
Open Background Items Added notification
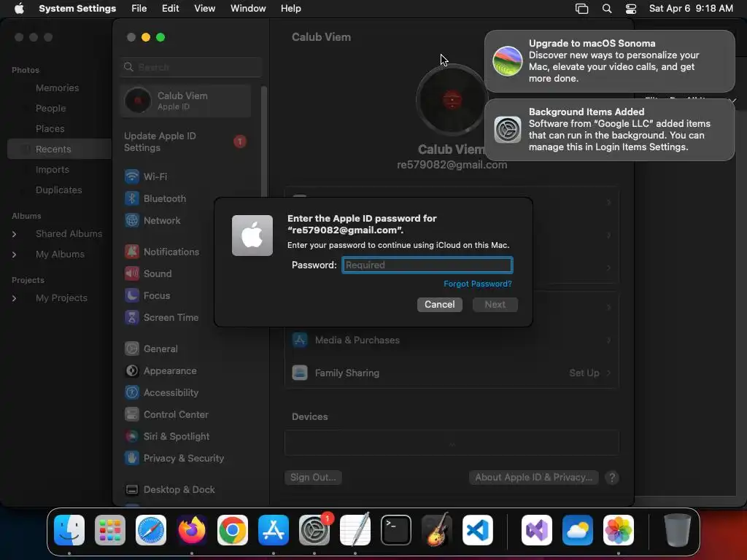click(609, 130)
